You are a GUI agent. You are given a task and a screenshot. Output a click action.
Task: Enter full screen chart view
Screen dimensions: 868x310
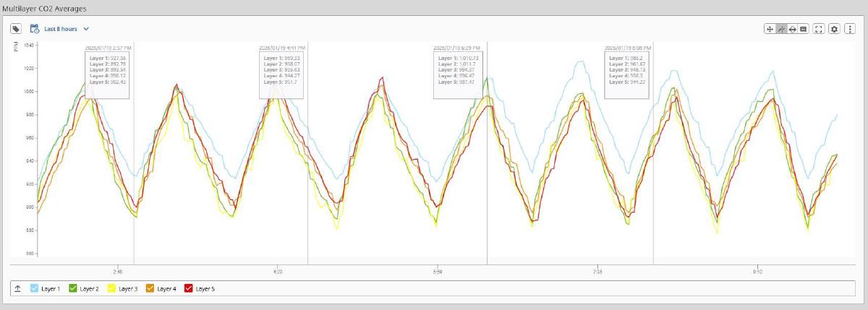819,29
